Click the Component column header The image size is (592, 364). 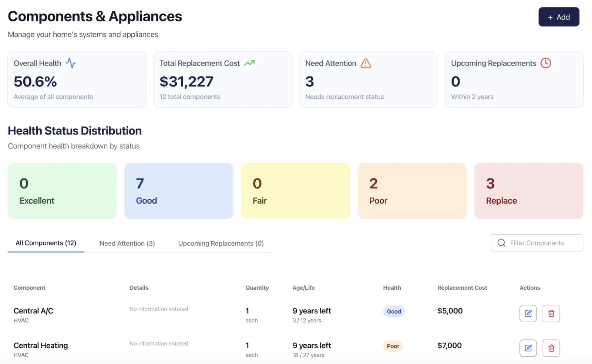[30, 288]
